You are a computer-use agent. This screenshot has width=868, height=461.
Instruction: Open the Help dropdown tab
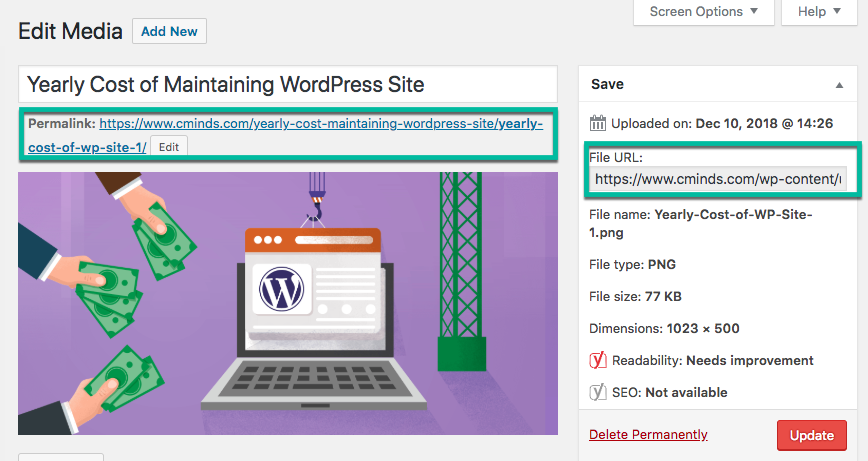point(819,12)
